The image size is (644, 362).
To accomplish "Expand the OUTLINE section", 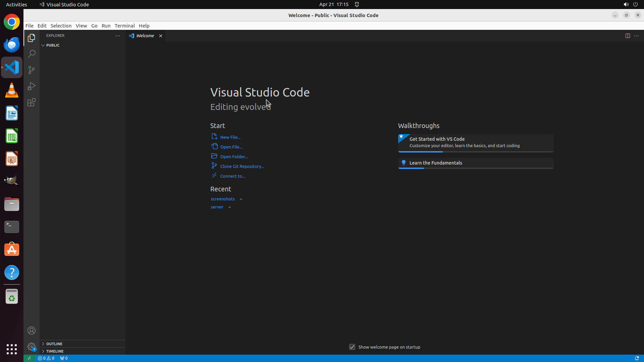I will pyautogui.click(x=54, y=344).
